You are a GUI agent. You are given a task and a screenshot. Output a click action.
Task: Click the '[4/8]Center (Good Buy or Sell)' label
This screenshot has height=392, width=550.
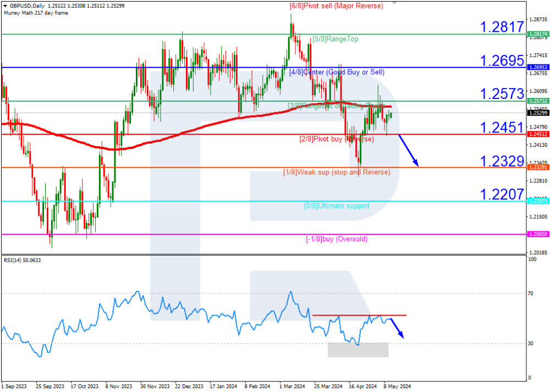point(337,73)
